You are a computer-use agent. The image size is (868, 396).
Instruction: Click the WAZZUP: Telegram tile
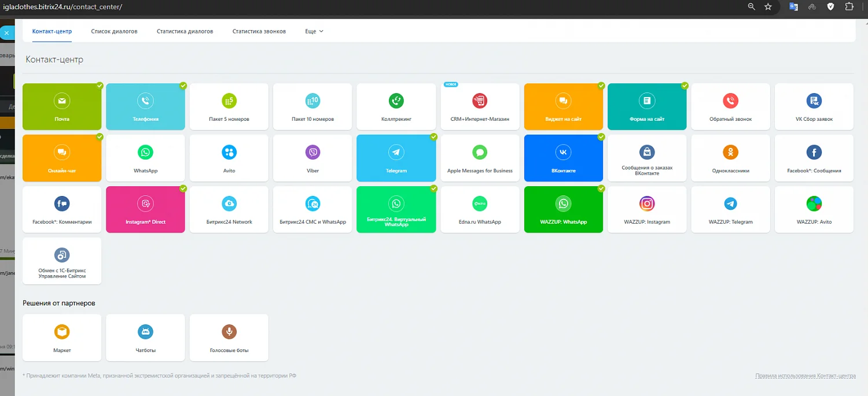731,209
